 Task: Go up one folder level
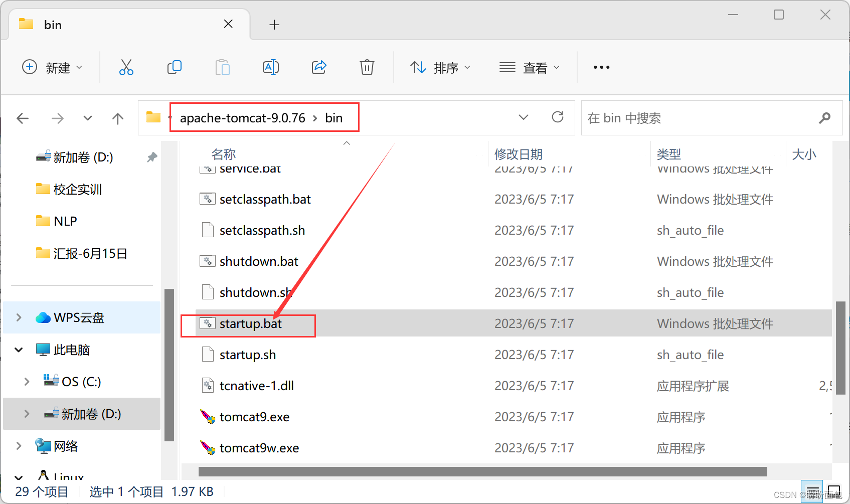118,118
